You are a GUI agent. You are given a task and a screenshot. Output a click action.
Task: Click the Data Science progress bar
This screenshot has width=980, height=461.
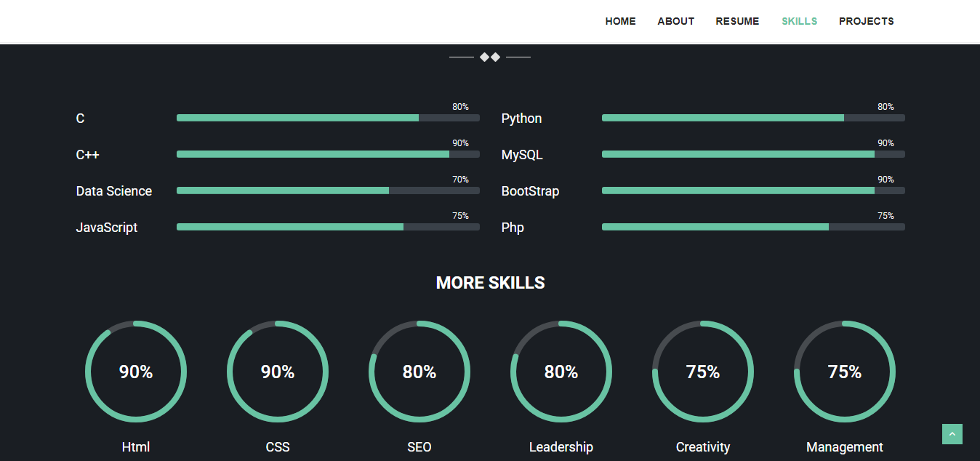point(328,191)
